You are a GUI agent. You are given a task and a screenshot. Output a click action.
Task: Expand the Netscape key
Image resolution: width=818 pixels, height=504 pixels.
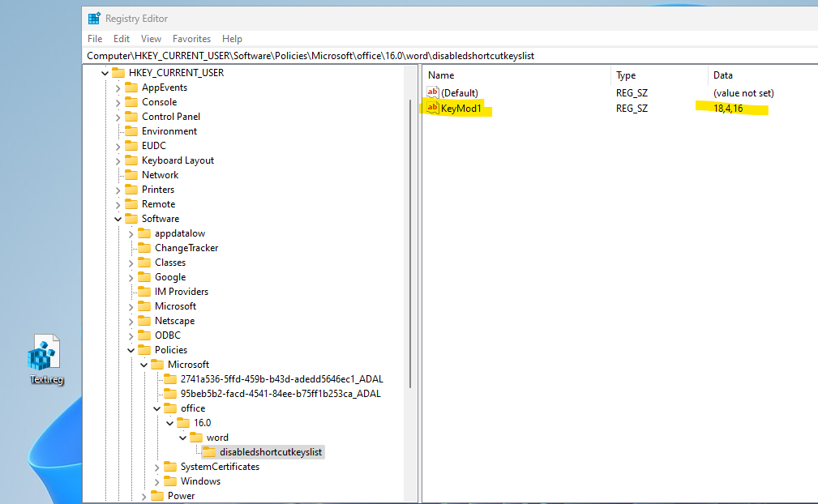[131, 322]
